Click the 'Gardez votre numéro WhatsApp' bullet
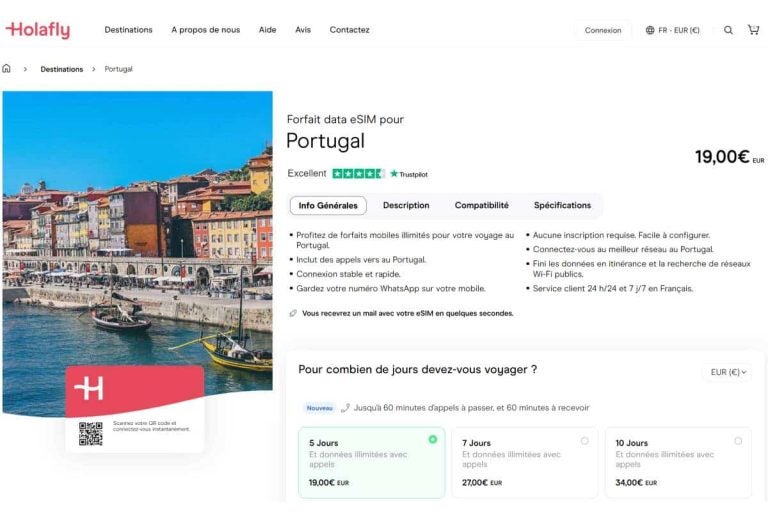Screen dimensions: 768x512 (x=390, y=289)
